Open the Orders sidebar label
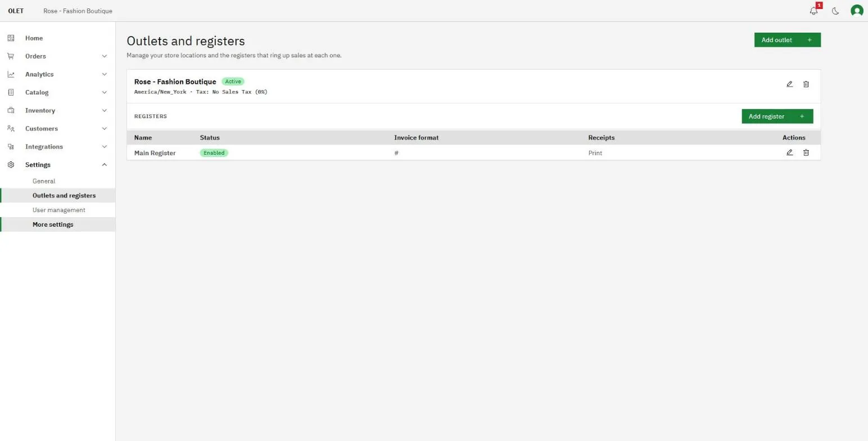Image resolution: width=868 pixels, height=441 pixels. pyautogui.click(x=35, y=56)
